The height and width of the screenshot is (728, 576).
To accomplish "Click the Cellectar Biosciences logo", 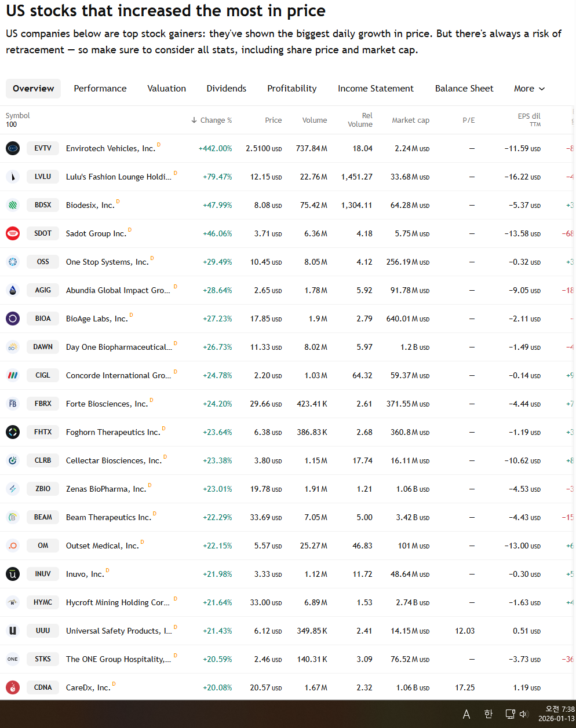I will coord(13,460).
